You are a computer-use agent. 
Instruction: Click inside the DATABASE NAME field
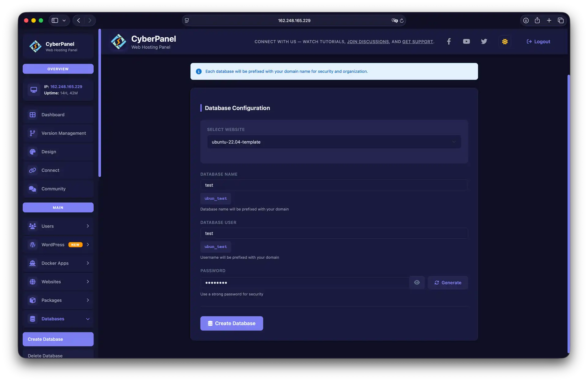tap(334, 185)
